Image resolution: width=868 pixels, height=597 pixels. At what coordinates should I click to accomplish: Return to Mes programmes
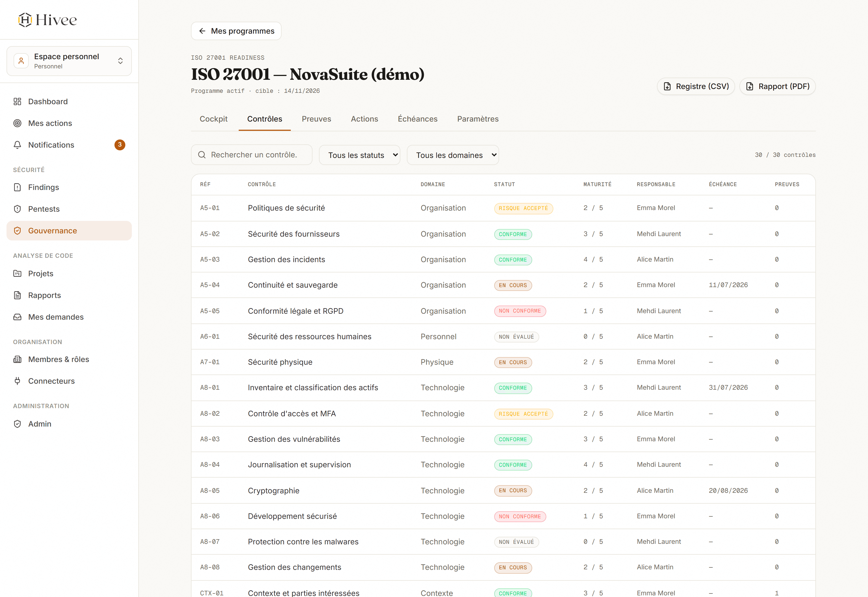pyautogui.click(x=236, y=31)
